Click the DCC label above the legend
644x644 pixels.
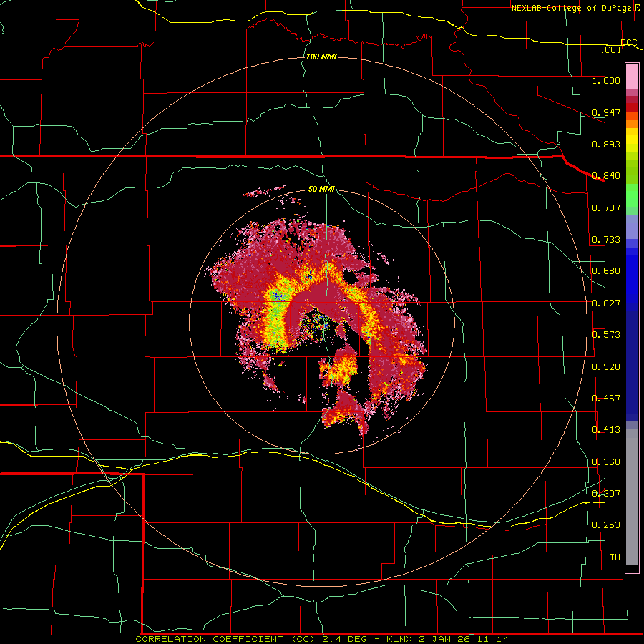(x=629, y=43)
